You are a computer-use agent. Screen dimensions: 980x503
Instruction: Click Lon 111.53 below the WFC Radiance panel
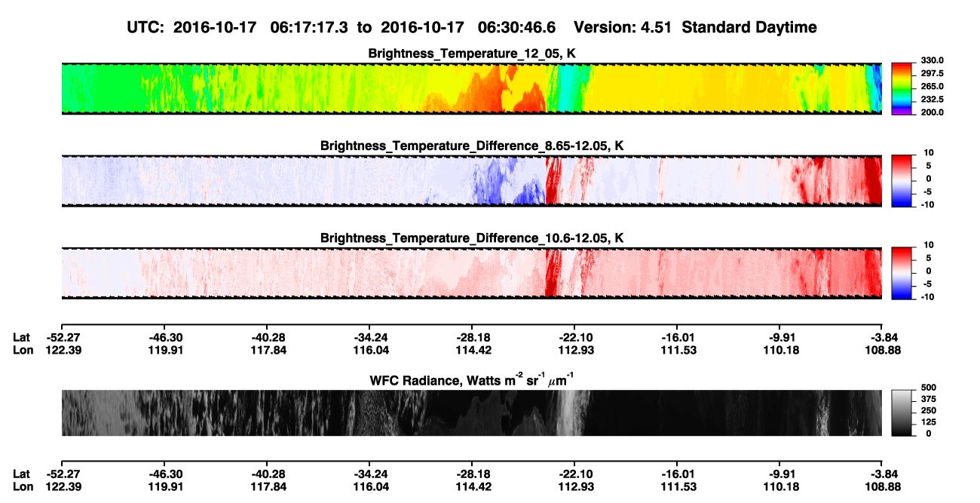(x=677, y=486)
